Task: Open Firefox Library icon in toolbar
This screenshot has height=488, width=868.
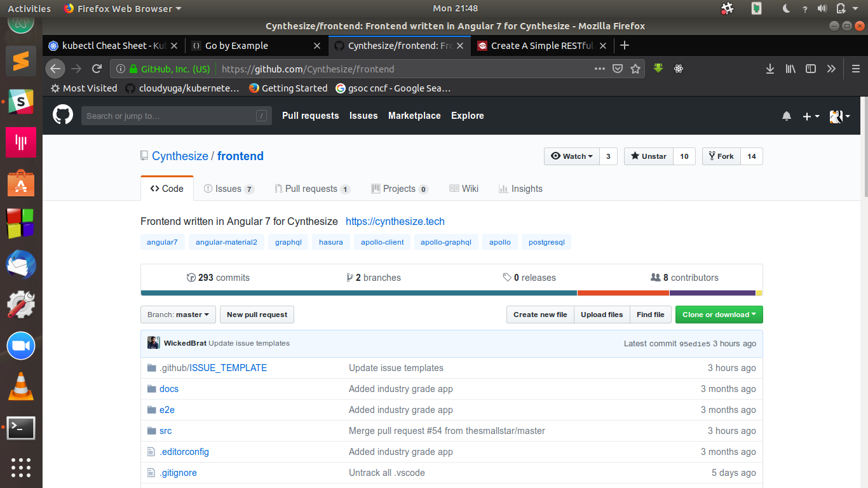Action: point(790,69)
